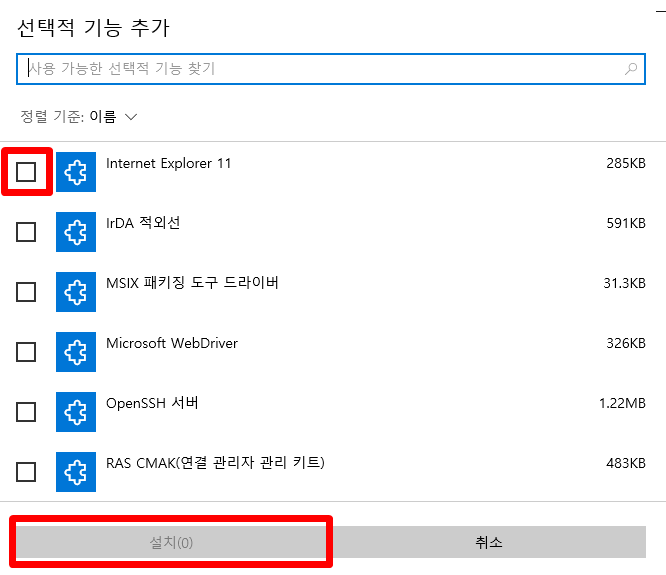Click the 설치(0) install button
This screenshot has width=666, height=575.
point(171,542)
